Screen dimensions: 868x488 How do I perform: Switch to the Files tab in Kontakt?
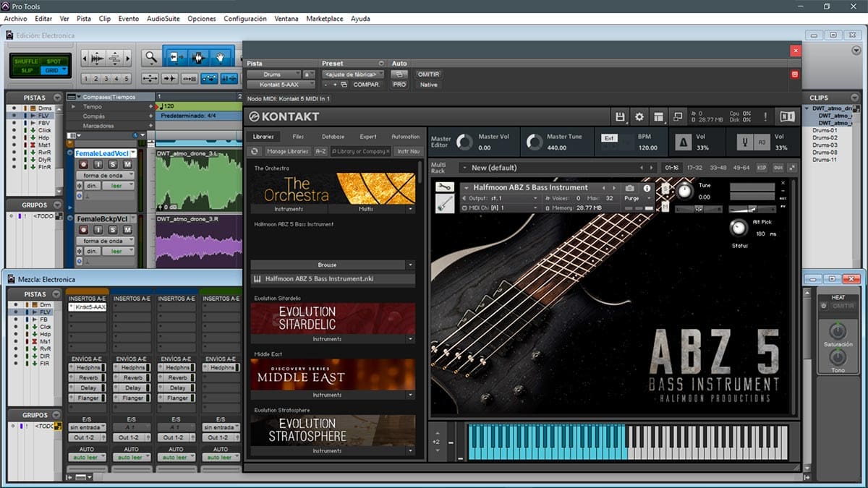pos(298,137)
